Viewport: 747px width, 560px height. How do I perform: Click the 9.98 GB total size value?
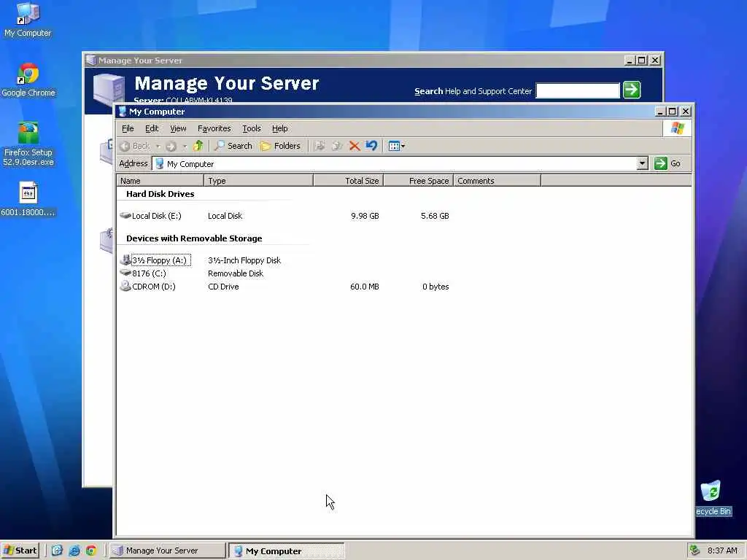pyautogui.click(x=365, y=216)
